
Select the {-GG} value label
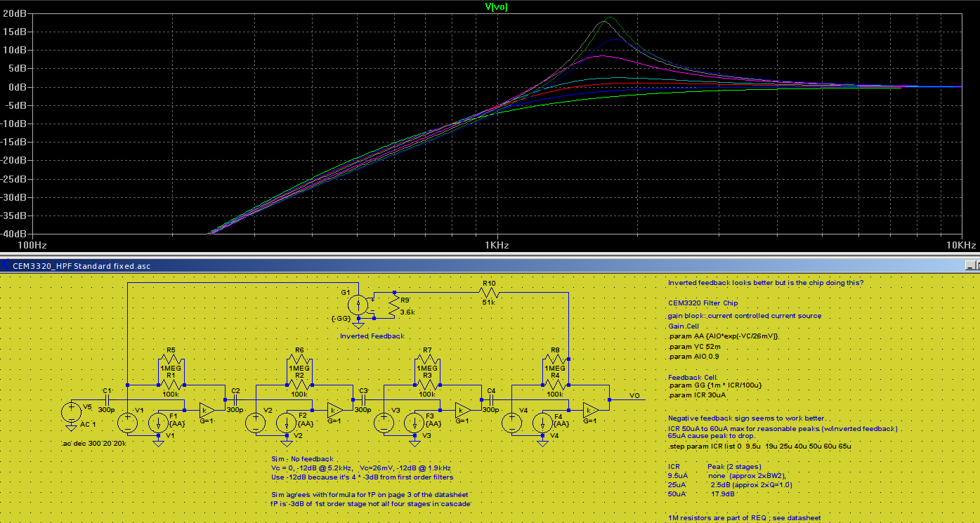(x=341, y=319)
